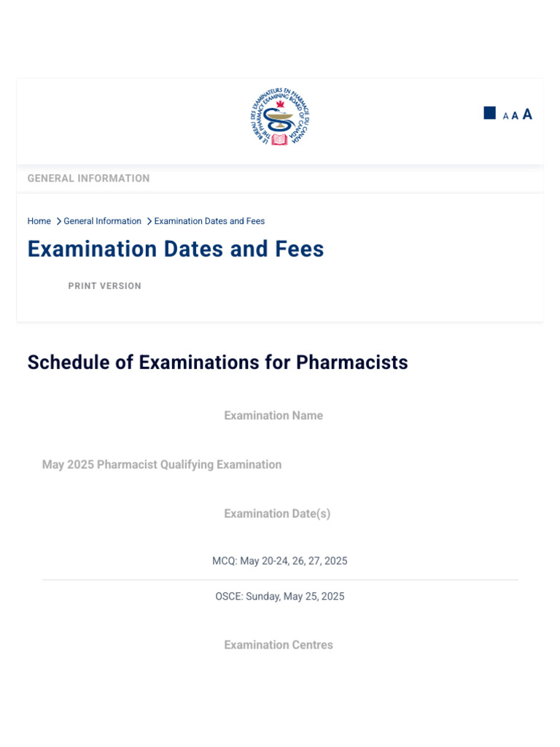Click Examination Dates and Fees breadcrumb
The height and width of the screenshot is (747, 560).
click(209, 221)
